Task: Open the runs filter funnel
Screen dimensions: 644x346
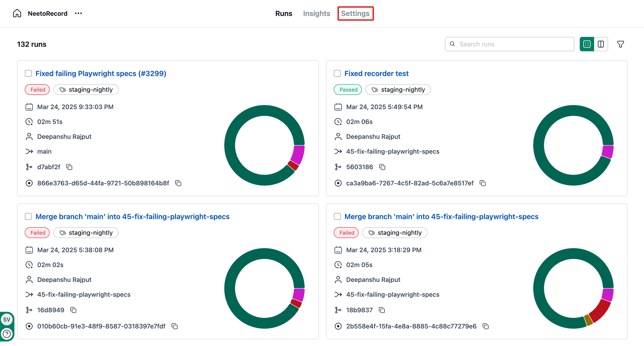Action: (x=620, y=44)
